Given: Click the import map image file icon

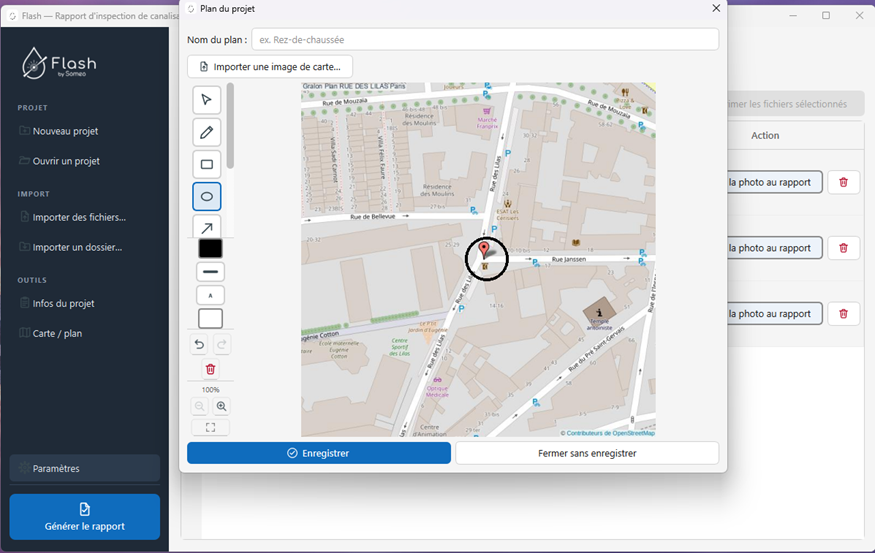Looking at the screenshot, I should [x=204, y=67].
